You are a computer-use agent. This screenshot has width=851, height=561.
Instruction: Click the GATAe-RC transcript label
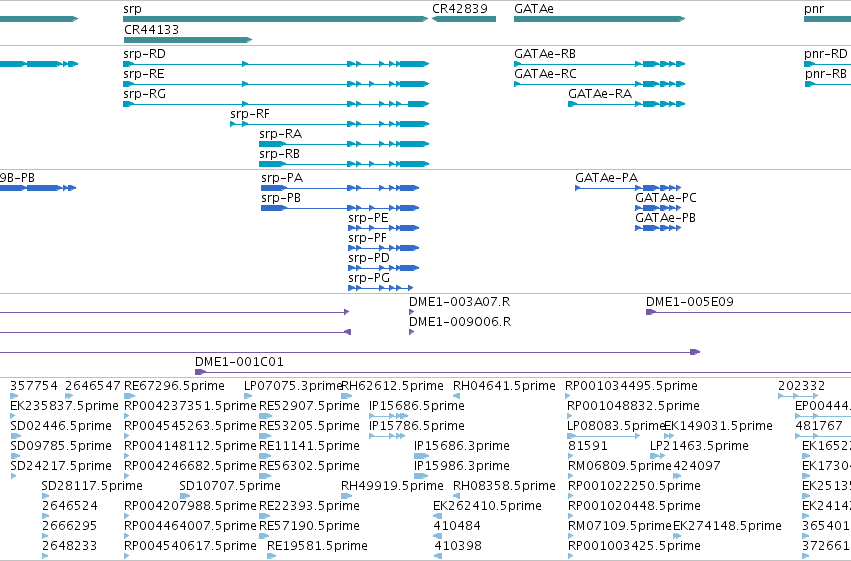tap(545, 74)
